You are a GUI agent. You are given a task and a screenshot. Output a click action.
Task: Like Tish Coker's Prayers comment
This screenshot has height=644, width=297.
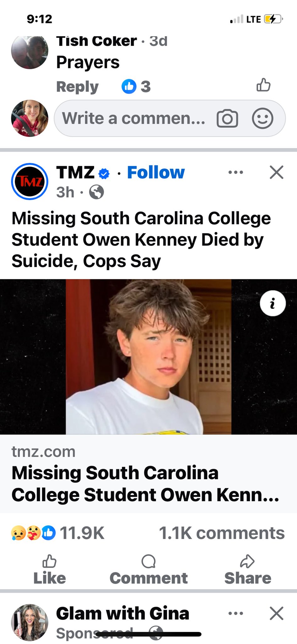point(263,85)
